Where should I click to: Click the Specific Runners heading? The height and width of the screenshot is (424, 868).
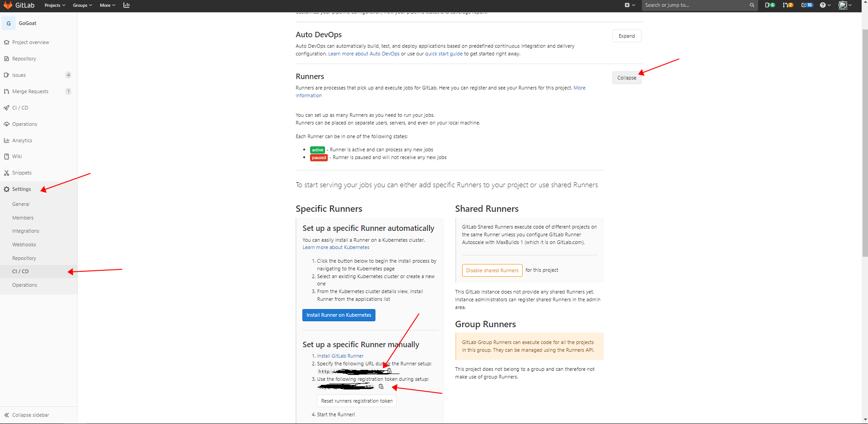(329, 209)
